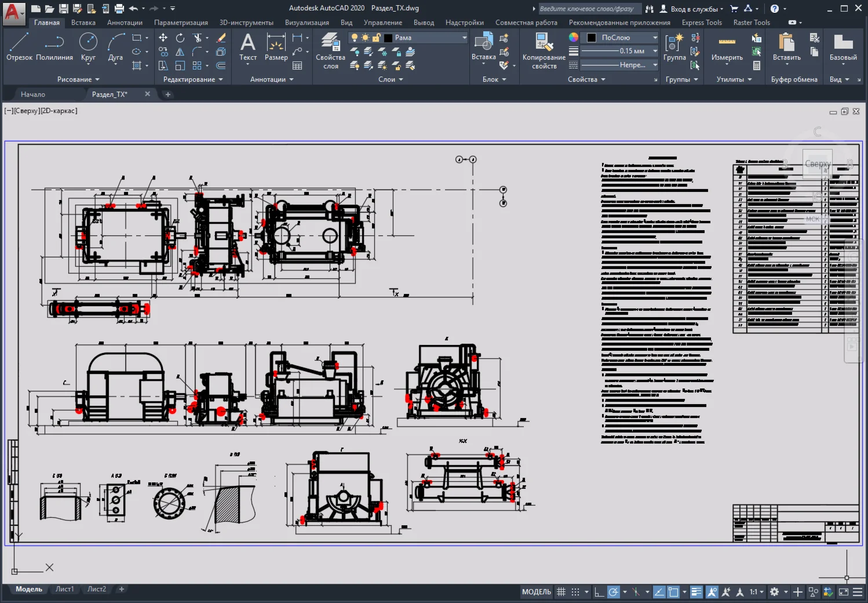The height and width of the screenshot is (603, 868).
Task: Open the Вставка ribbon tab
Action: [x=83, y=23]
